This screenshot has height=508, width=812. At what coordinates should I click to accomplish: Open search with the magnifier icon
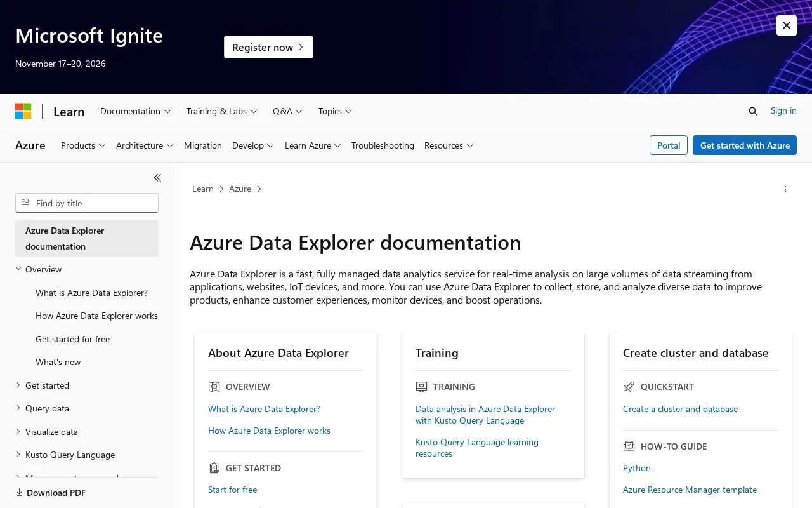point(753,111)
